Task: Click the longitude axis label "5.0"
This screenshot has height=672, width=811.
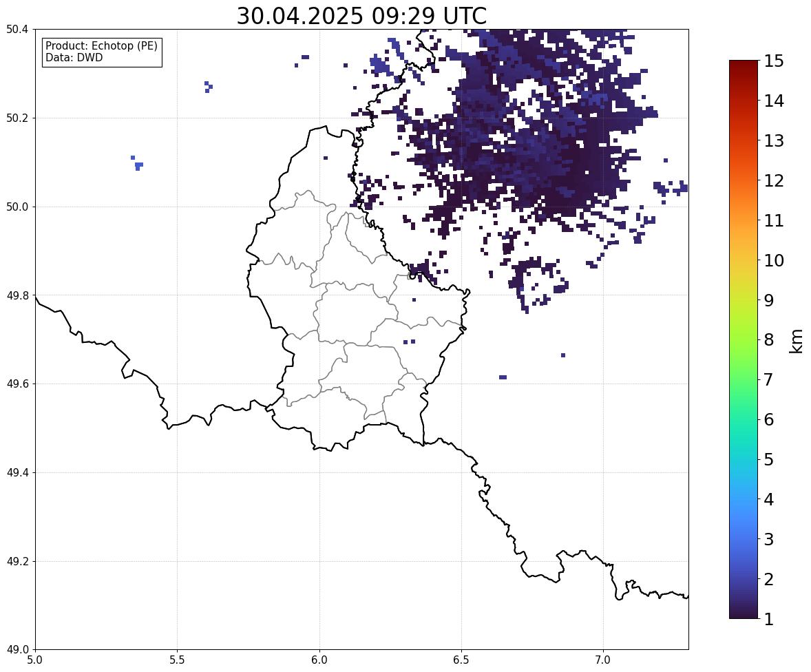Action: [x=35, y=660]
